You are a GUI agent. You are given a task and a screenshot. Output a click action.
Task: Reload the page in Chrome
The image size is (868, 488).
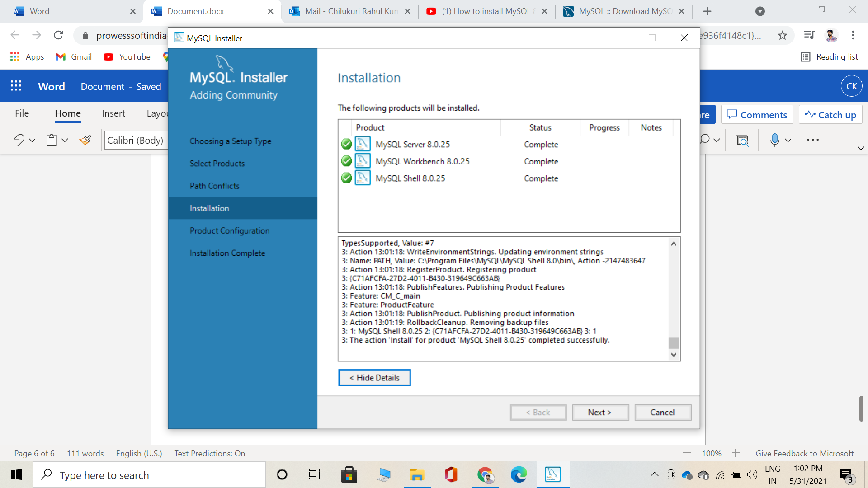click(x=58, y=35)
